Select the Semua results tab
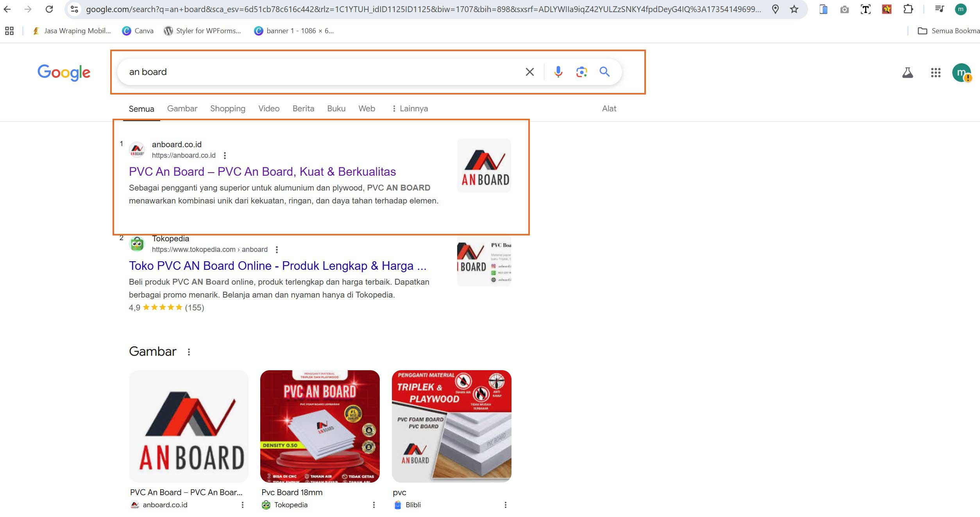The width and height of the screenshot is (980, 517). pyautogui.click(x=141, y=109)
